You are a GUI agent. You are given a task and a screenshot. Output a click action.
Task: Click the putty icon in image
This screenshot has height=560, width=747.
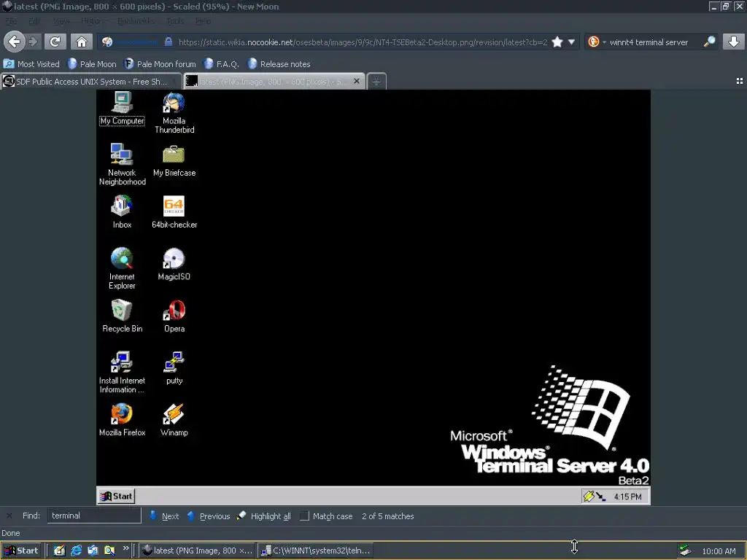(174, 367)
